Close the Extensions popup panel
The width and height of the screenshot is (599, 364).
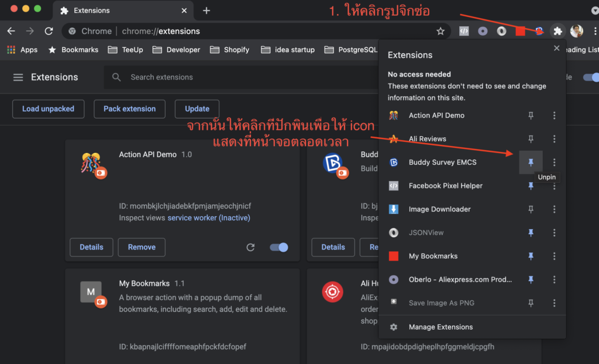(557, 48)
